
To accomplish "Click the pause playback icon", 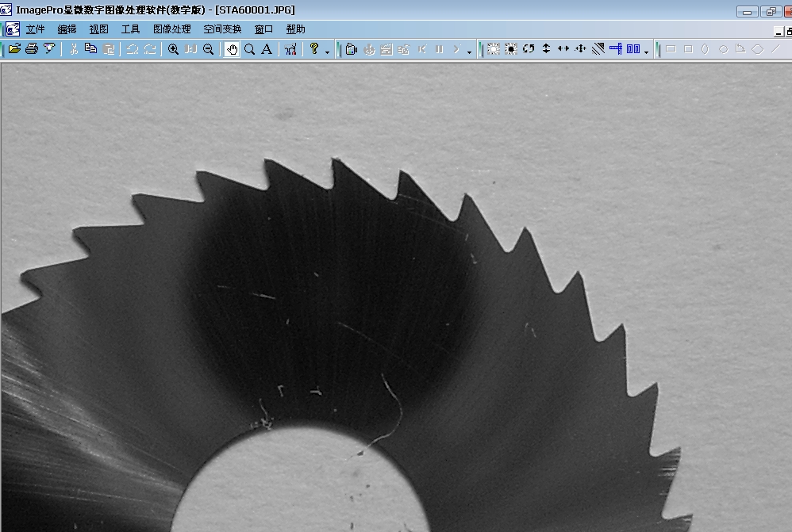I will click(x=440, y=49).
